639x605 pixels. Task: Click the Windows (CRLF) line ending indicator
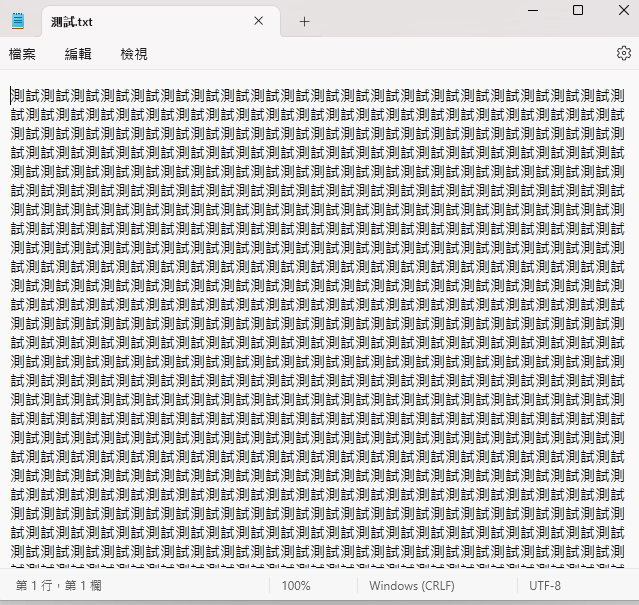click(x=412, y=586)
